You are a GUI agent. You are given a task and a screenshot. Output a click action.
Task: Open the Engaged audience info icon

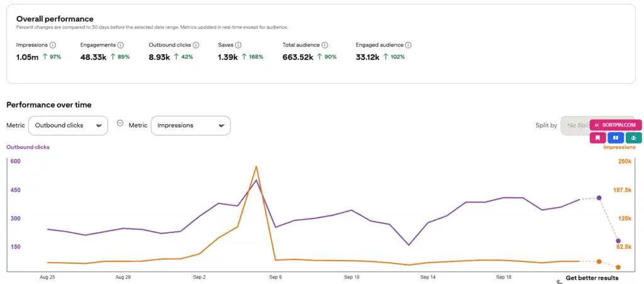pyautogui.click(x=408, y=45)
